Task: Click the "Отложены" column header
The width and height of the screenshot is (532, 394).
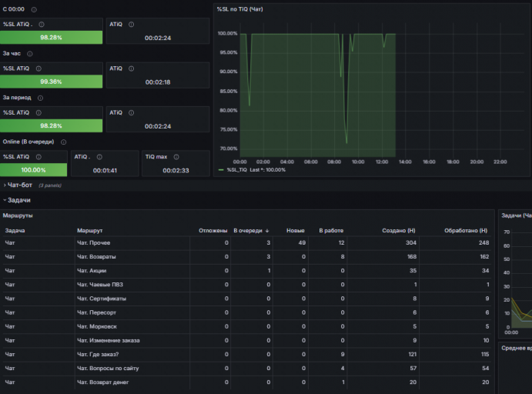Action: pyautogui.click(x=213, y=231)
